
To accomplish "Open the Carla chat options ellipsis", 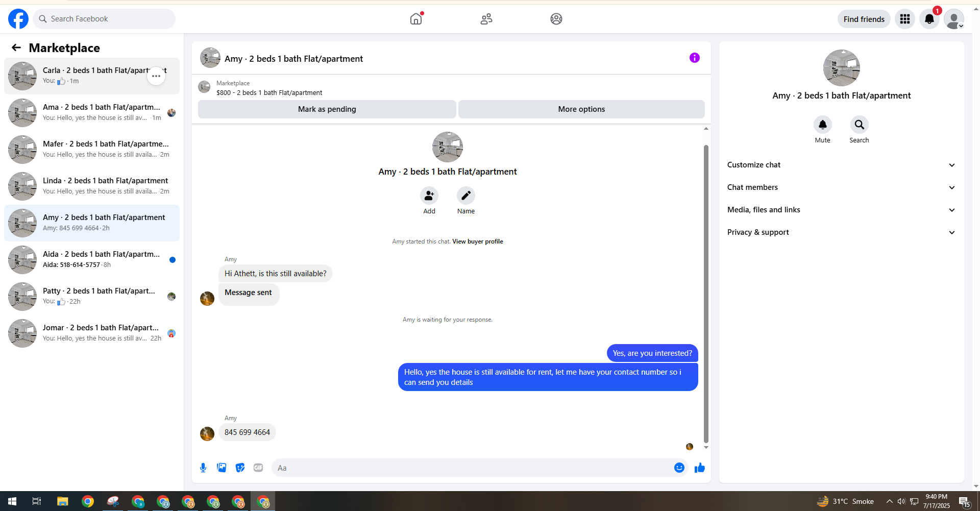I will coord(156,76).
